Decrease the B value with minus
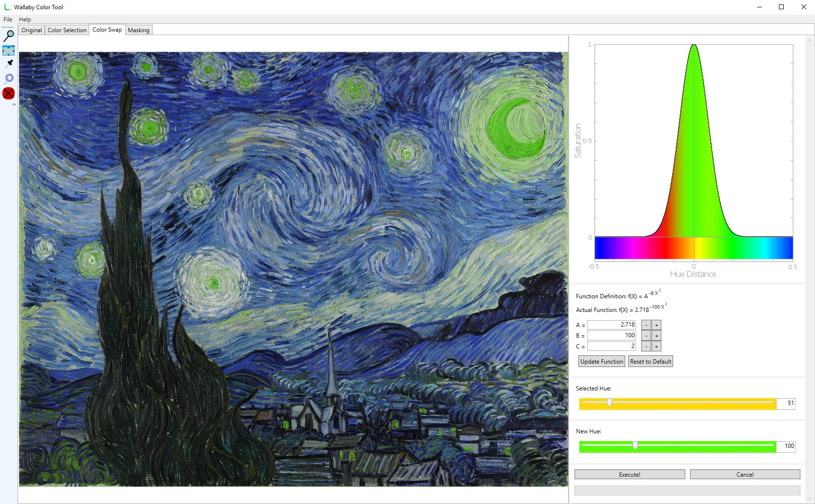Viewport: 815px width, 504px height. pos(646,336)
